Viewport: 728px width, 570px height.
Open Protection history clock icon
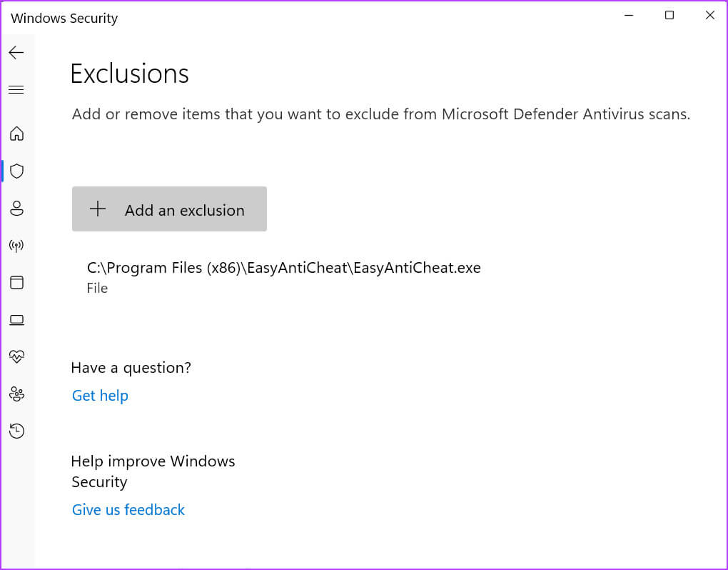click(x=16, y=431)
